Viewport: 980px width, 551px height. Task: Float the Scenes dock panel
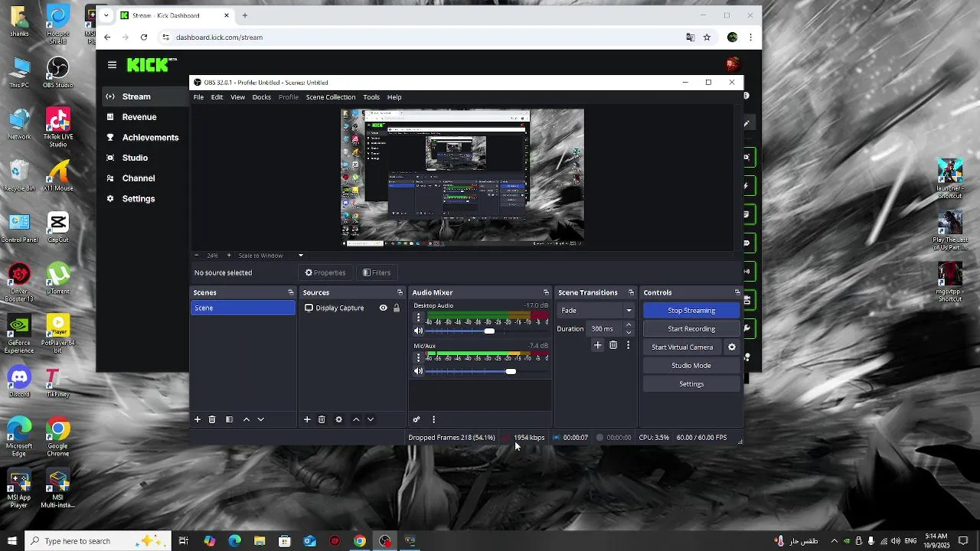coord(291,292)
